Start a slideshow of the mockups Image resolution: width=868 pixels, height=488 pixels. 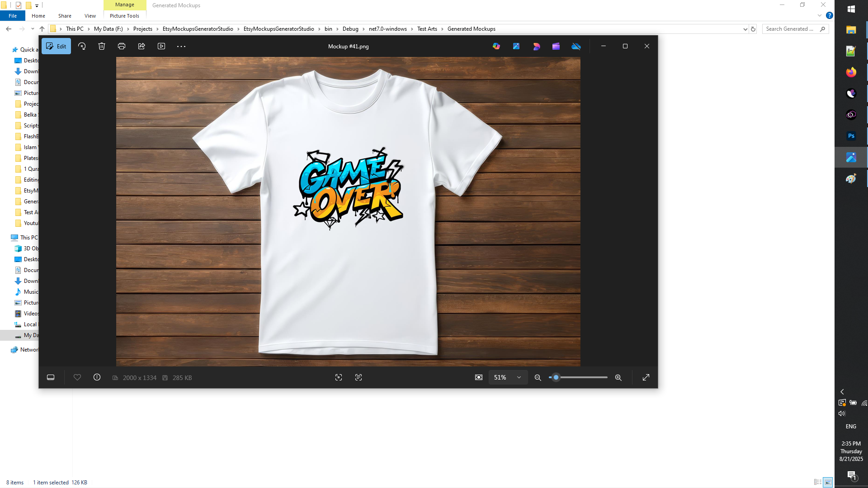[161, 46]
